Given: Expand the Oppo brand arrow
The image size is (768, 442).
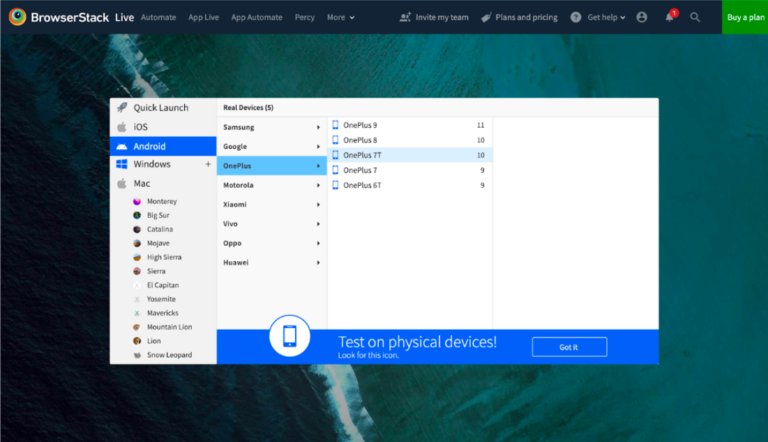Looking at the screenshot, I should click(x=318, y=243).
